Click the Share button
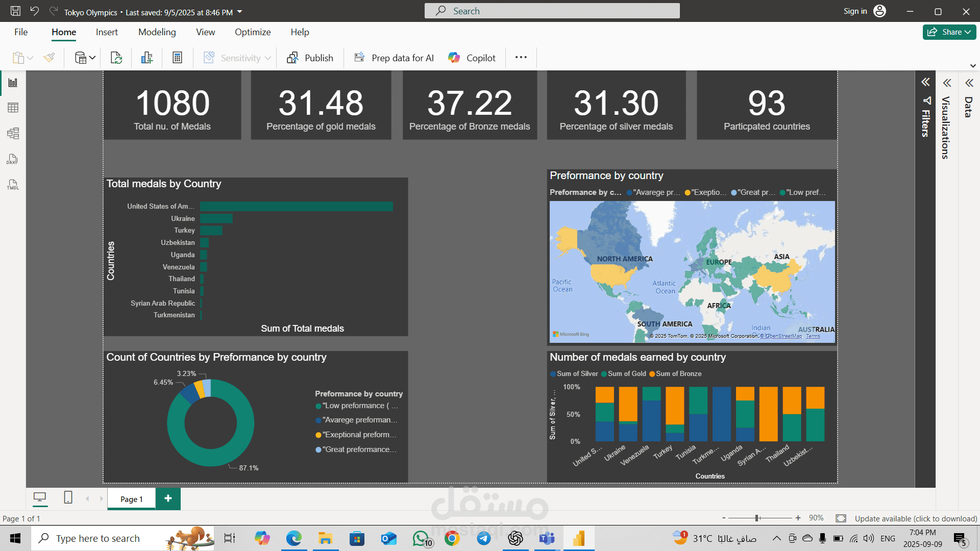Viewport: 980px width, 551px height. [x=949, y=32]
